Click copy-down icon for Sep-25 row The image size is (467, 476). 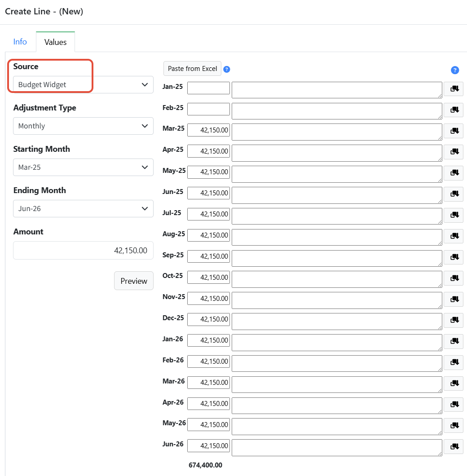point(454,257)
